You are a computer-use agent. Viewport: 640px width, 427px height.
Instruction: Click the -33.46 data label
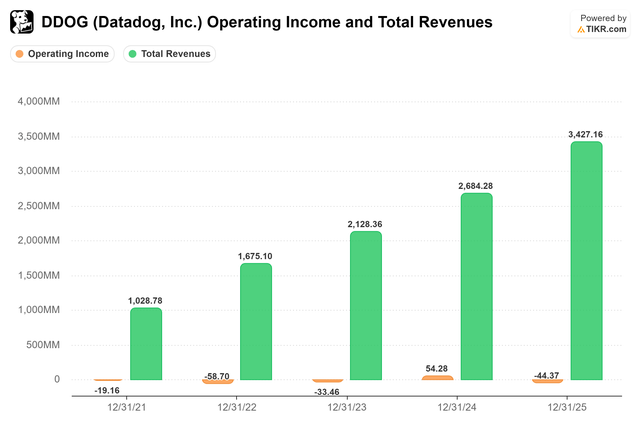pyautogui.click(x=327, y=392)
